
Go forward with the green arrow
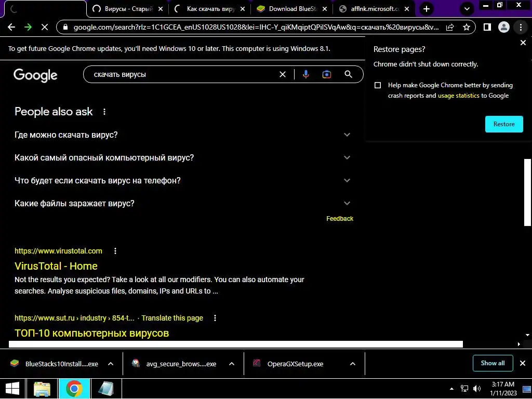28,27
